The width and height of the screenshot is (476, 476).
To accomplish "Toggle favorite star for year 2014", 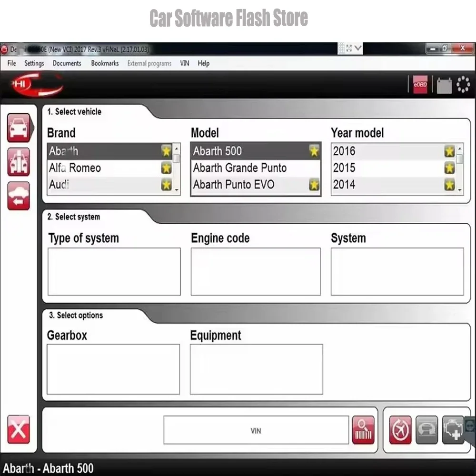I will (x=450, y=184).
